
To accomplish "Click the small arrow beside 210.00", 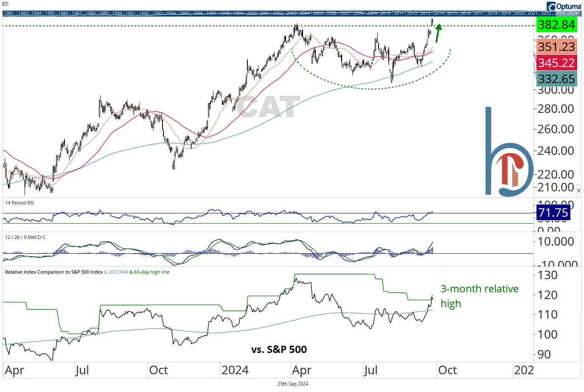I will pyautogui.click(x=578, y=190).
